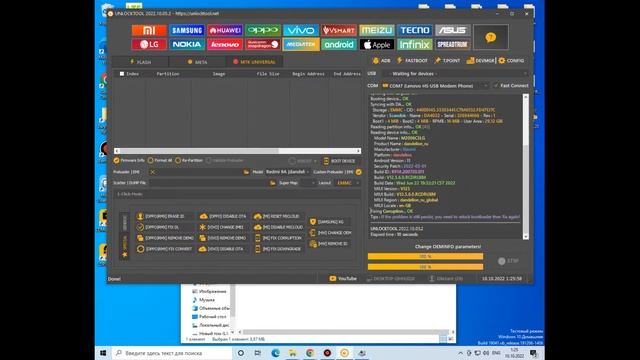
Task: Open the star favorites side tab
Action: click(124, 247)
